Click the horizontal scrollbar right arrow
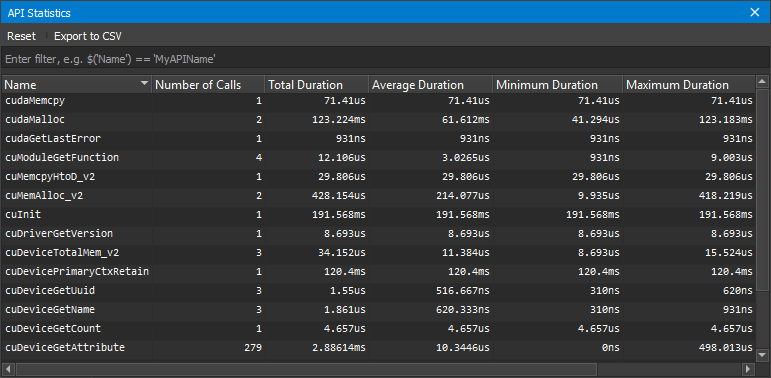The height and width of the screenshot is (378, 771). click(747, 369)
